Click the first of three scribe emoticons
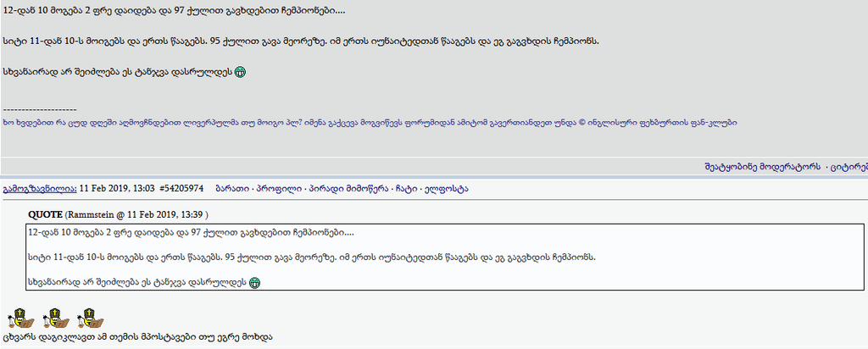 click(x=21, y=318)
